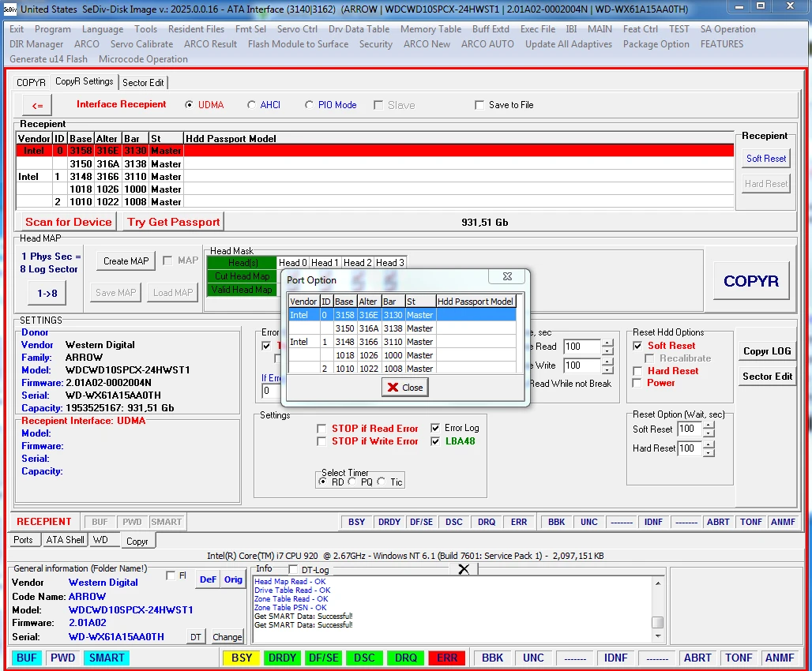Switch to the COPYR tab
Viewport: 812px width, 671px height.
click(x=31, y=82)
